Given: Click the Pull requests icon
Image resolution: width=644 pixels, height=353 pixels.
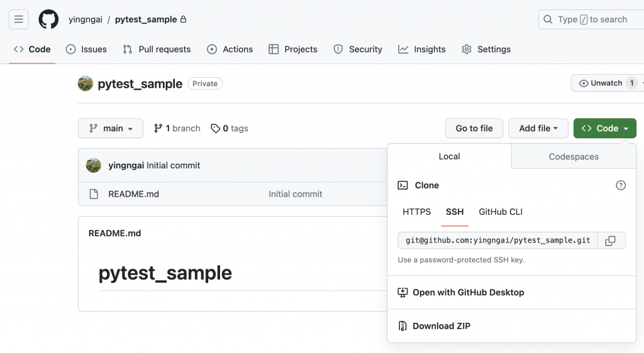Looking at the screenshot, I should click(127, 49).
